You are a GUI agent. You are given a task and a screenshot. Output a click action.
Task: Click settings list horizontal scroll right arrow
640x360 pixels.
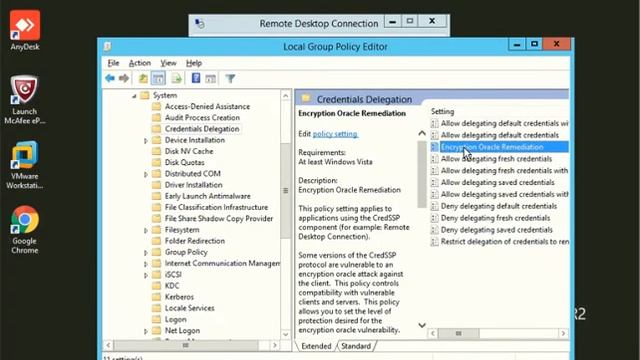click(563, 333)
